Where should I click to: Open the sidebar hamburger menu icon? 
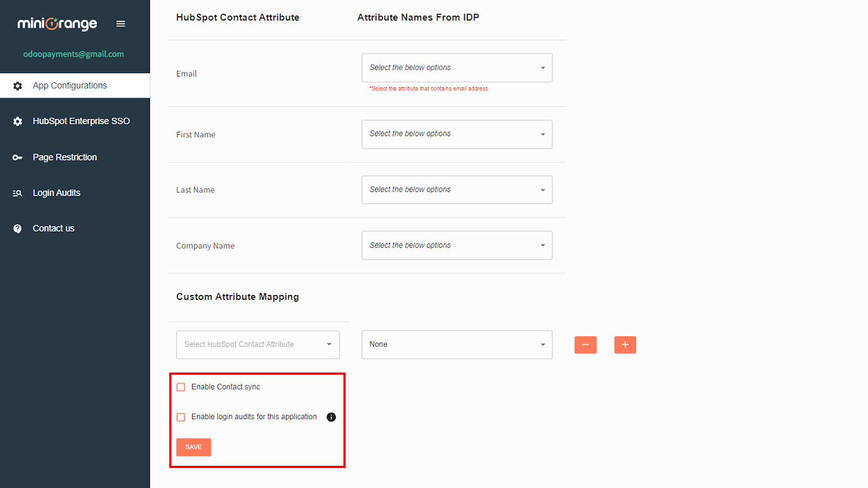120,23
